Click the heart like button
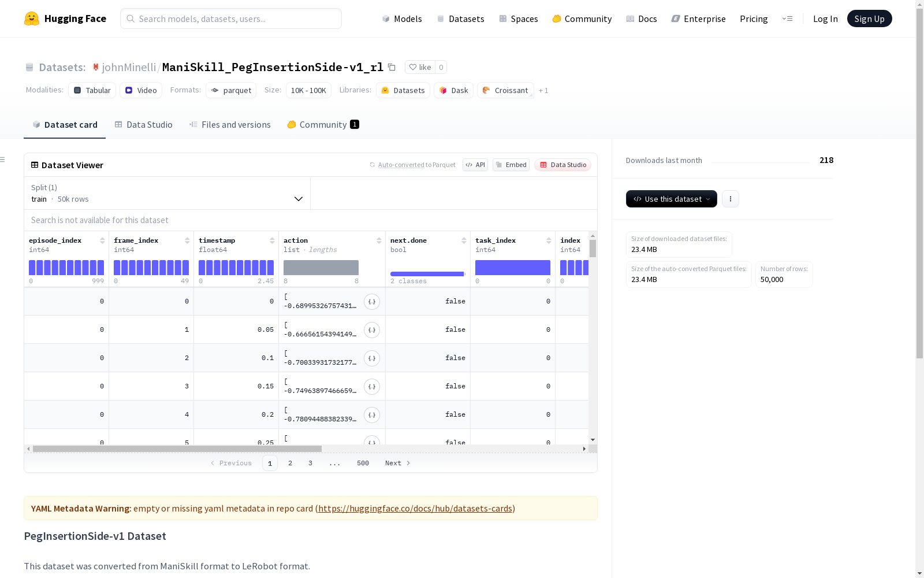This screenshot has height=578, width=924. 420,67
